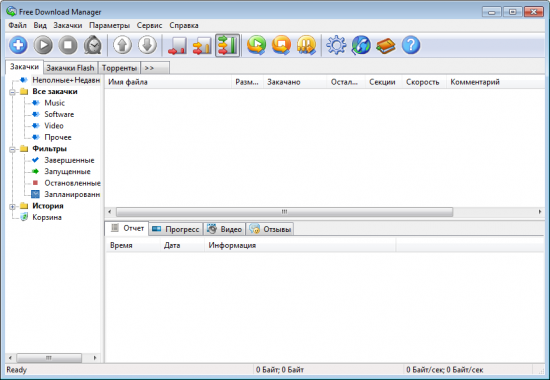Click the blue plus Add download icon
550x380 pixels.
(x=18, y=45)
